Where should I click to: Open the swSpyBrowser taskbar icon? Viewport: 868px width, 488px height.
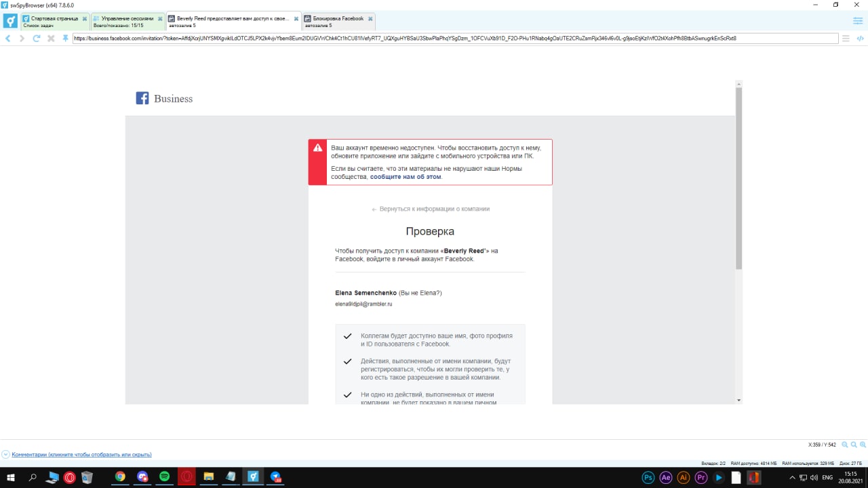pos(253,477)
